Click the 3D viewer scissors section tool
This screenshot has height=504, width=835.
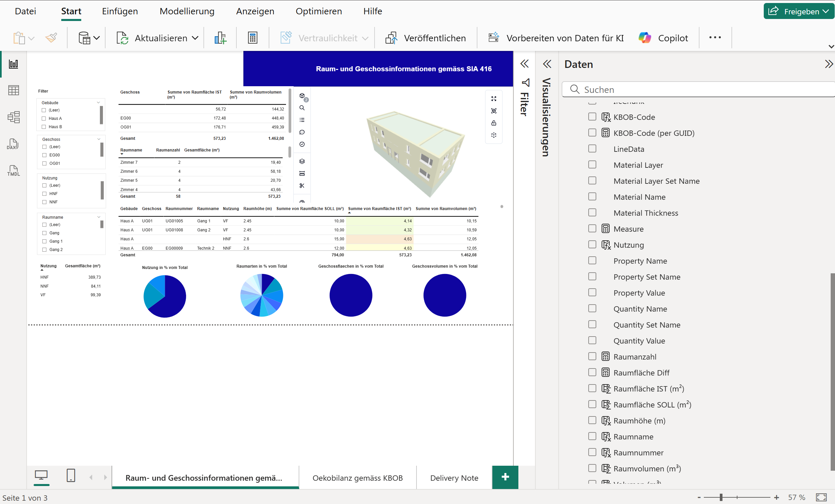302,186
